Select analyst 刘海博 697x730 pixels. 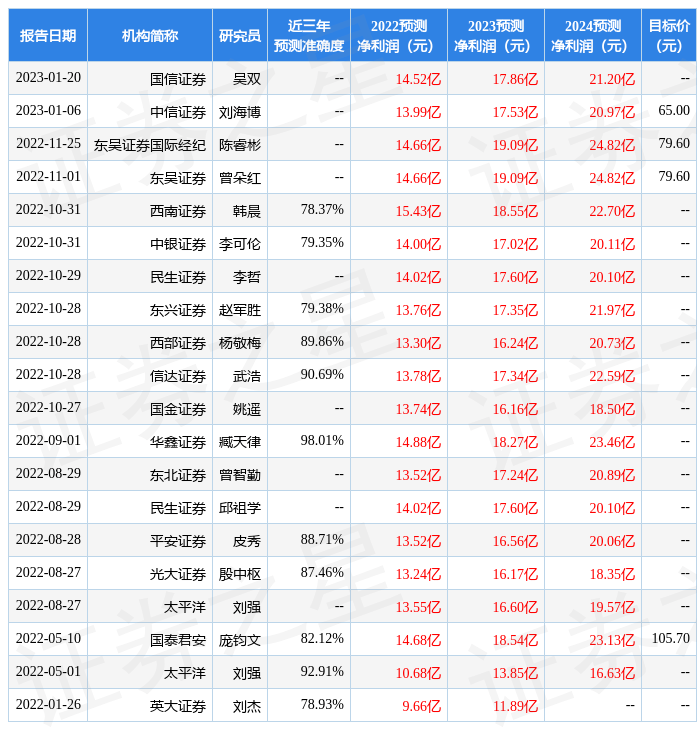coord(240,112)
